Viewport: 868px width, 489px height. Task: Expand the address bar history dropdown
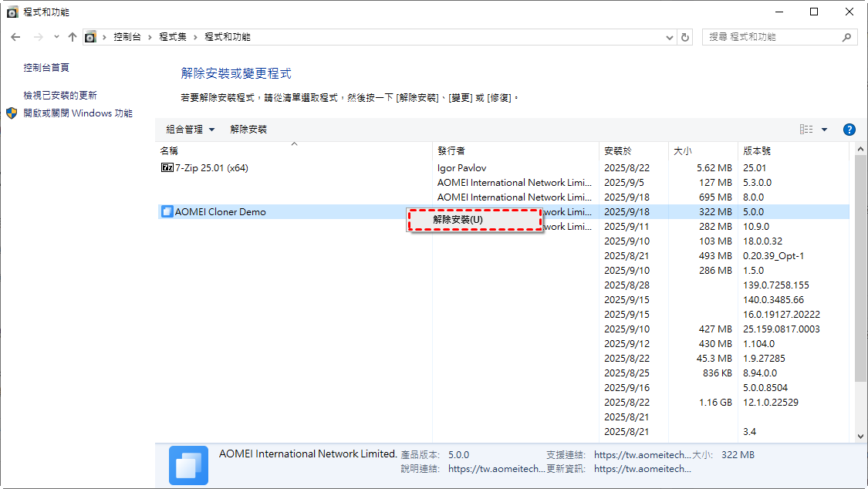(x=669, y=37)
